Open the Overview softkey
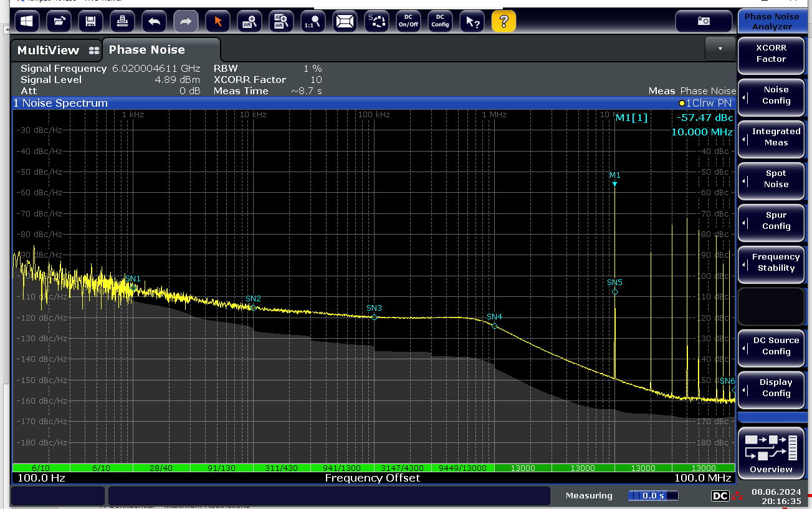 [771, 452]
